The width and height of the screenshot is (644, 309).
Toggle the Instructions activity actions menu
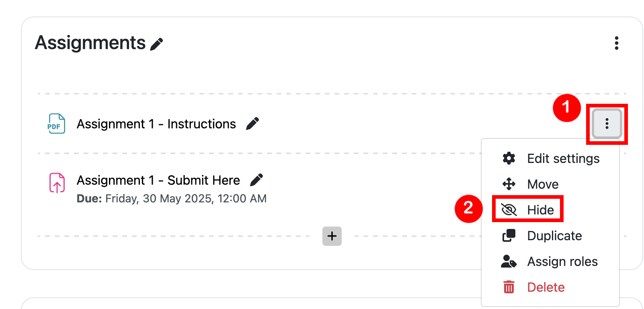tap(607, 124)
